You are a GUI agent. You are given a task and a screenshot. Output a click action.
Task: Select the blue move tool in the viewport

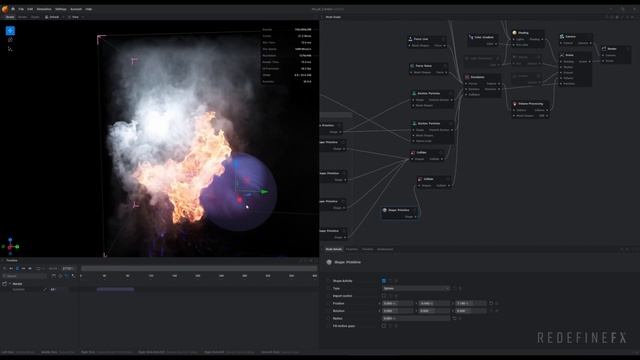(x=10, y=31)
